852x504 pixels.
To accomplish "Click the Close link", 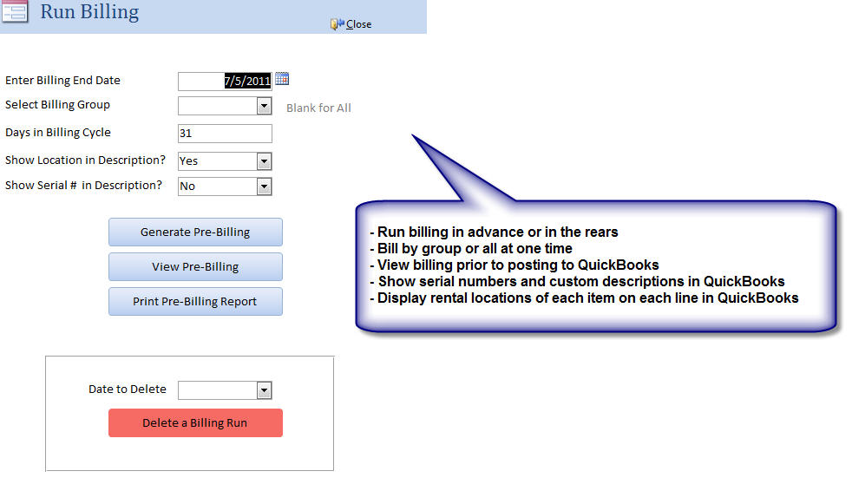I will (358, 24).
